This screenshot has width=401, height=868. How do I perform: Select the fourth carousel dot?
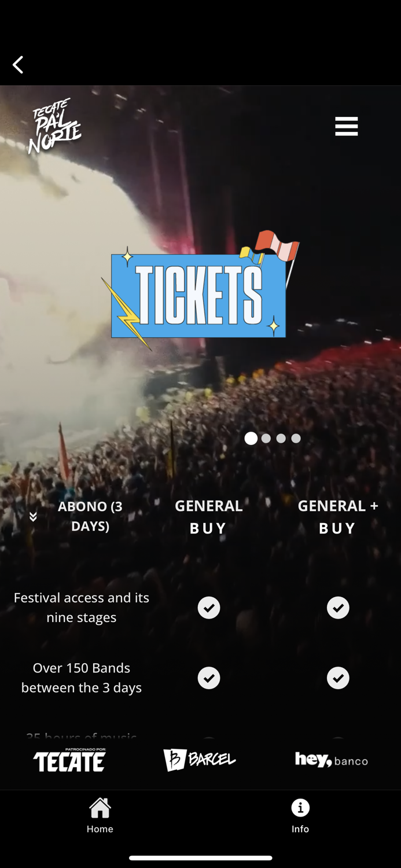pyautogui.click(x=296, y=439)
